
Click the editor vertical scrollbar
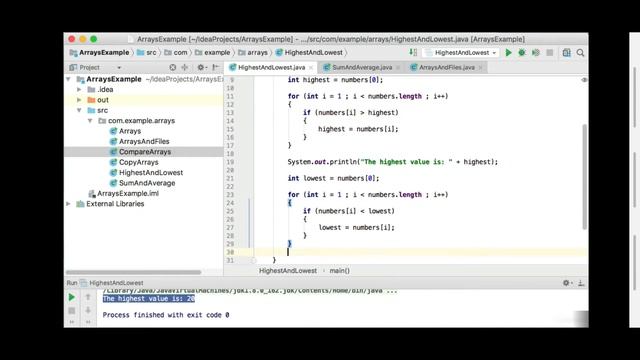[x=584, y=177]
